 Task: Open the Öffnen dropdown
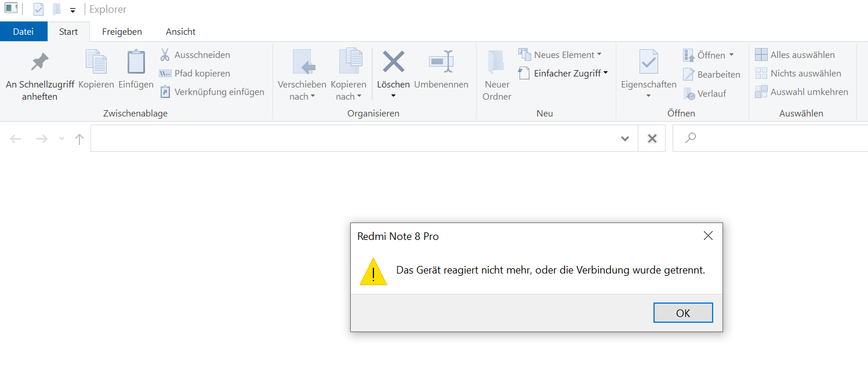tap(709, 55)
